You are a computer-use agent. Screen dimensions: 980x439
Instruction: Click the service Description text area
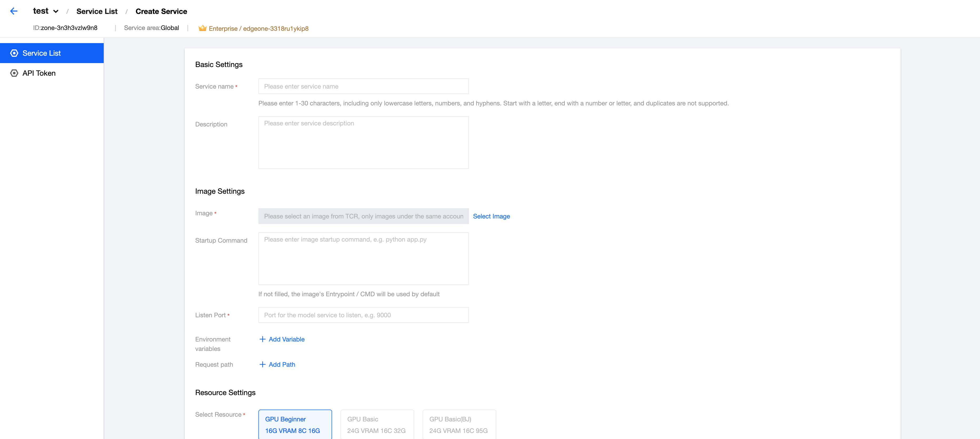[363, 142]
